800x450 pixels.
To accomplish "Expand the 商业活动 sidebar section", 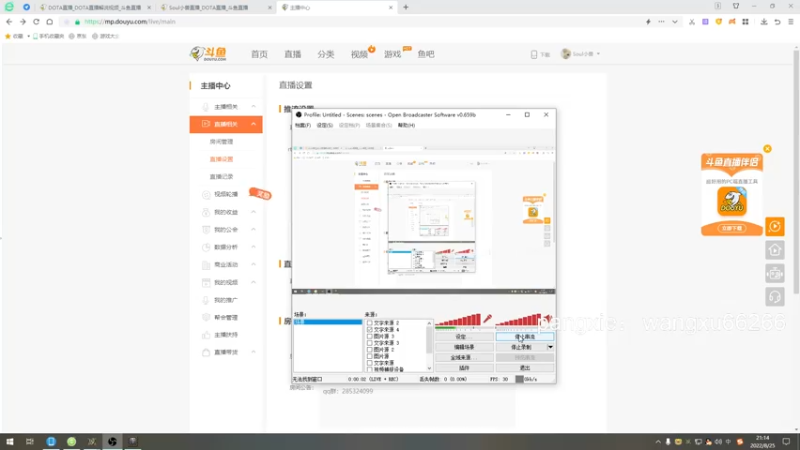I will (x=254, y=264).
